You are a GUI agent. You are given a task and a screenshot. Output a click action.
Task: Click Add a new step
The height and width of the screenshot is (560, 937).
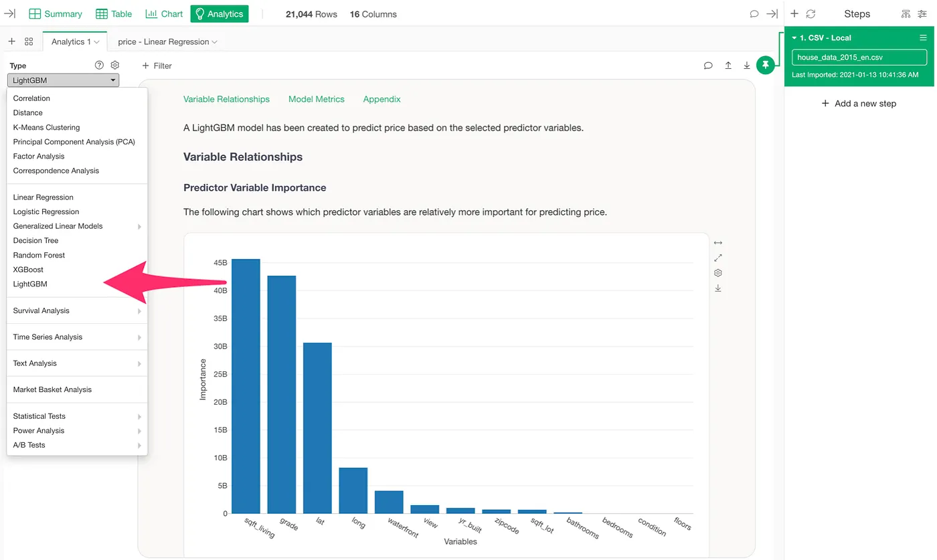(859, 104)
